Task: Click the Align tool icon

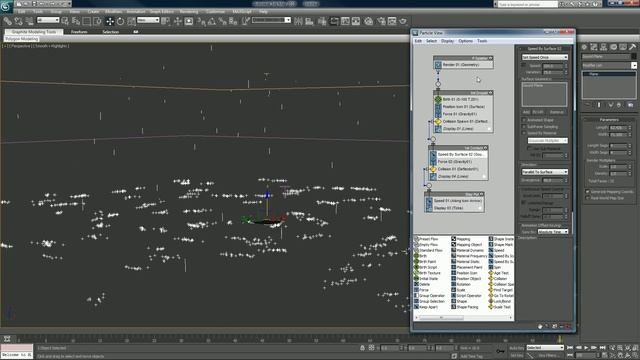Action: point(309,21)
